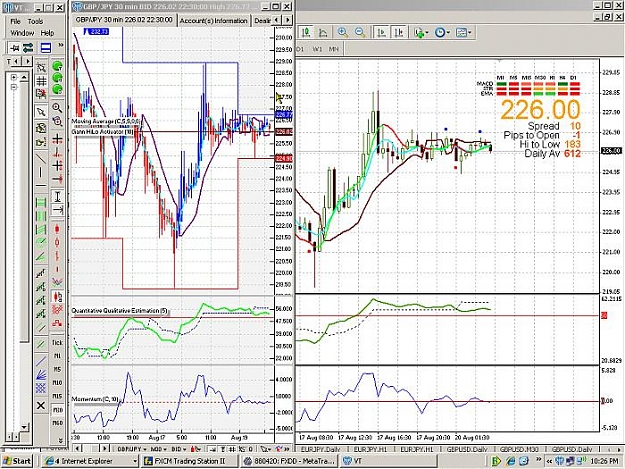Click the zoom reset magnifier below zoom tool
The image size is (625, 469).
(x=57, y=121)
